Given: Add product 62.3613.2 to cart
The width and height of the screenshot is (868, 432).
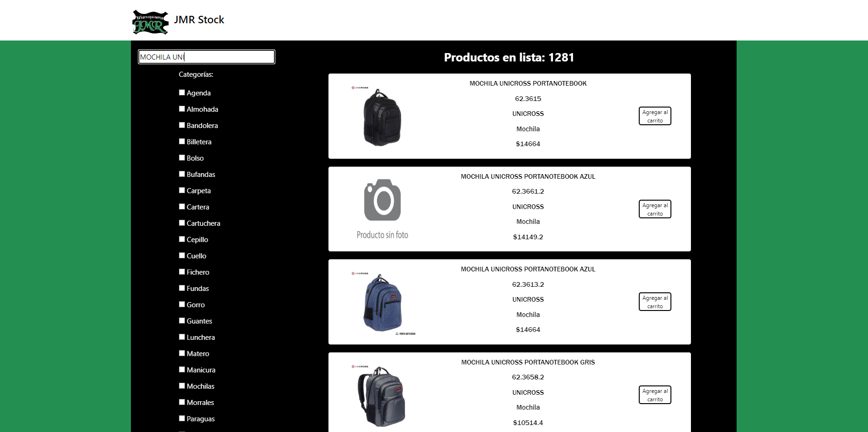Looking at the screenshot, I should coord(655,302).
